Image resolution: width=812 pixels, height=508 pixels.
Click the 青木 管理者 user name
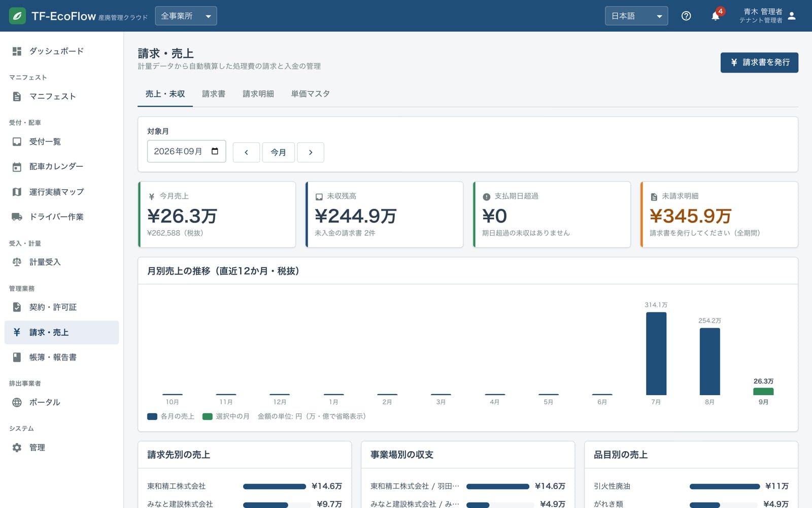click(x=763, y=12)
